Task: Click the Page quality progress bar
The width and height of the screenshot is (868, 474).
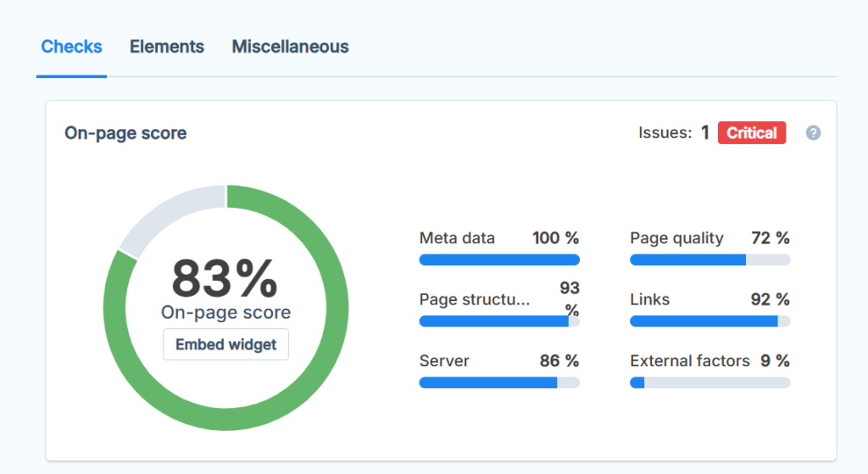Action: tap(709, 259)
